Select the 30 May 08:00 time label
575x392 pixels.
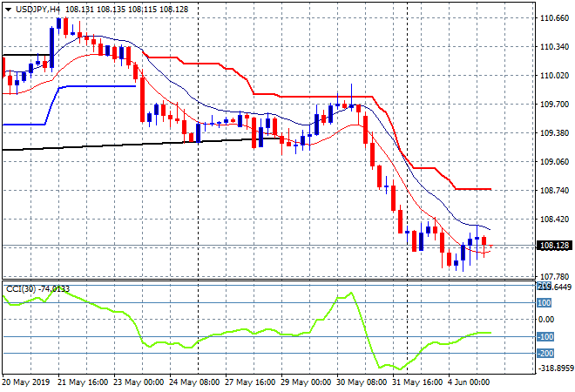point(362,382)
